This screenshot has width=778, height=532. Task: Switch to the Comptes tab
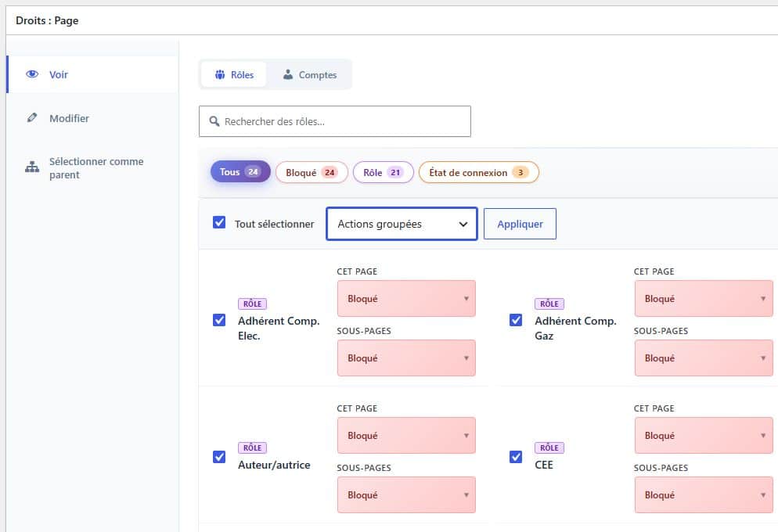pyautogui.click(x=310, y=75)
